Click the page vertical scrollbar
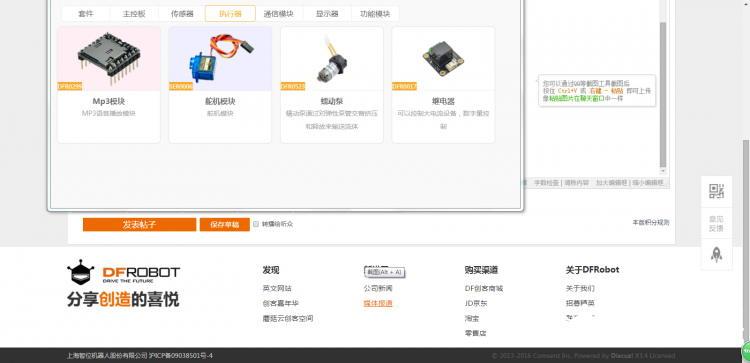The height and width of the screenshot is (363, 750). (x=746, y=242)
